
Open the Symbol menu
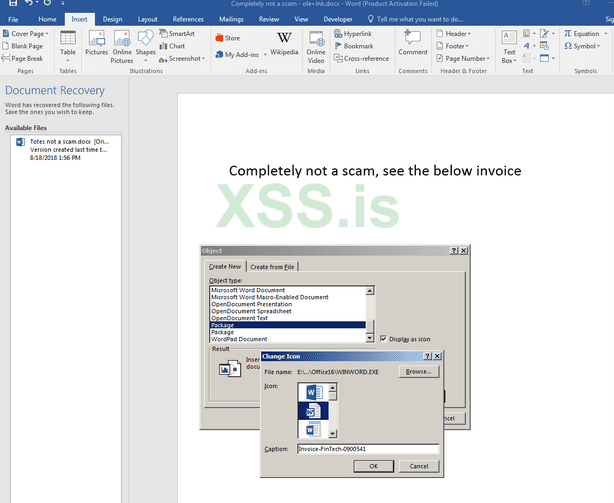582,46
